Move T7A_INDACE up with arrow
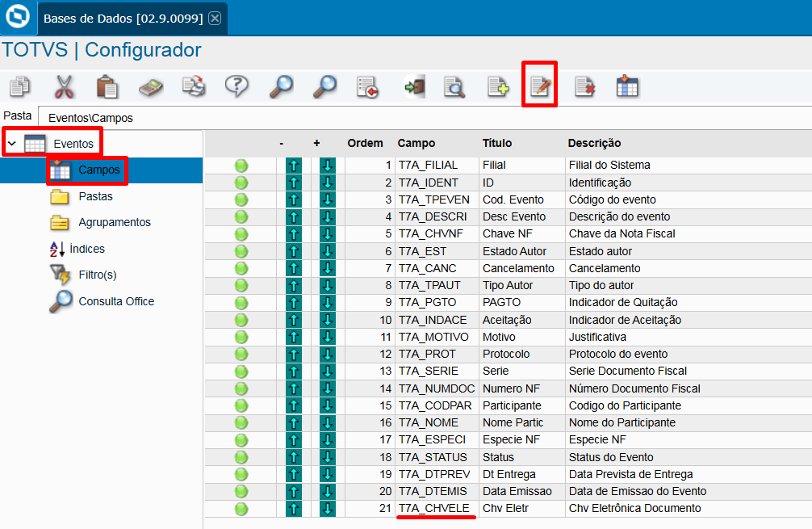Image resolution: width=812 pixels, height=529 pixels. (294, 320)
